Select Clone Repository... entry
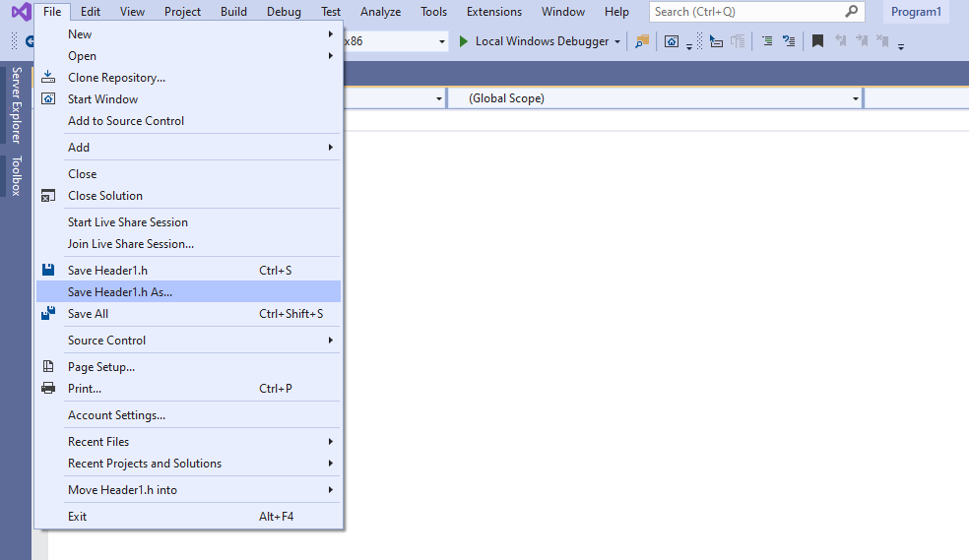The height and width of the screenshot is (560, 969). [188, 77]
